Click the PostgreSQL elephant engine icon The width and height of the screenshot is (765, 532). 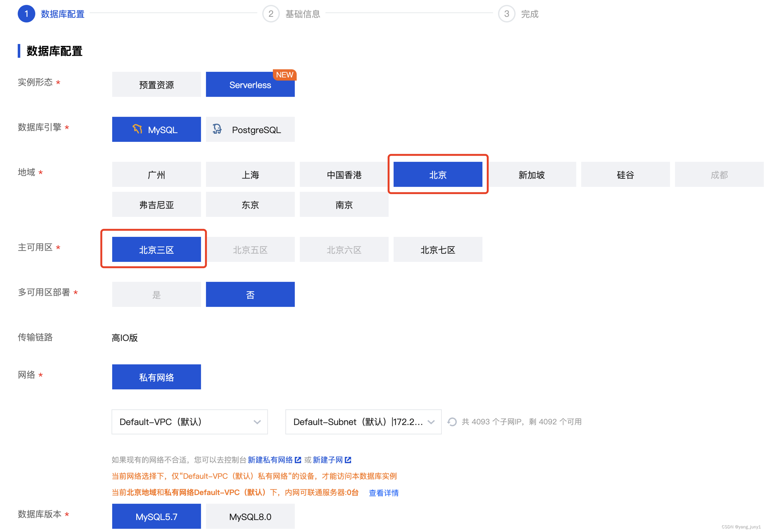217,129
